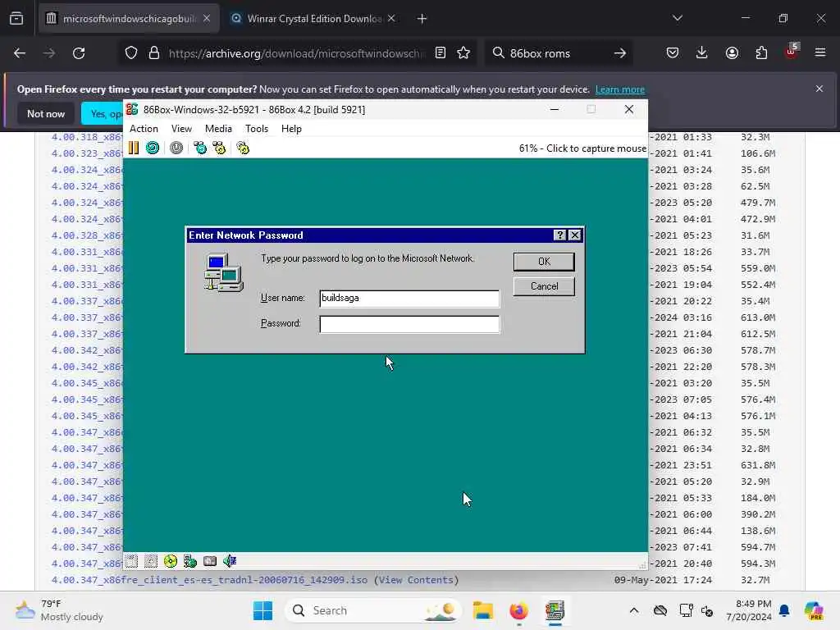Dismiss the Firefox notification bar with X

point(819,89)
